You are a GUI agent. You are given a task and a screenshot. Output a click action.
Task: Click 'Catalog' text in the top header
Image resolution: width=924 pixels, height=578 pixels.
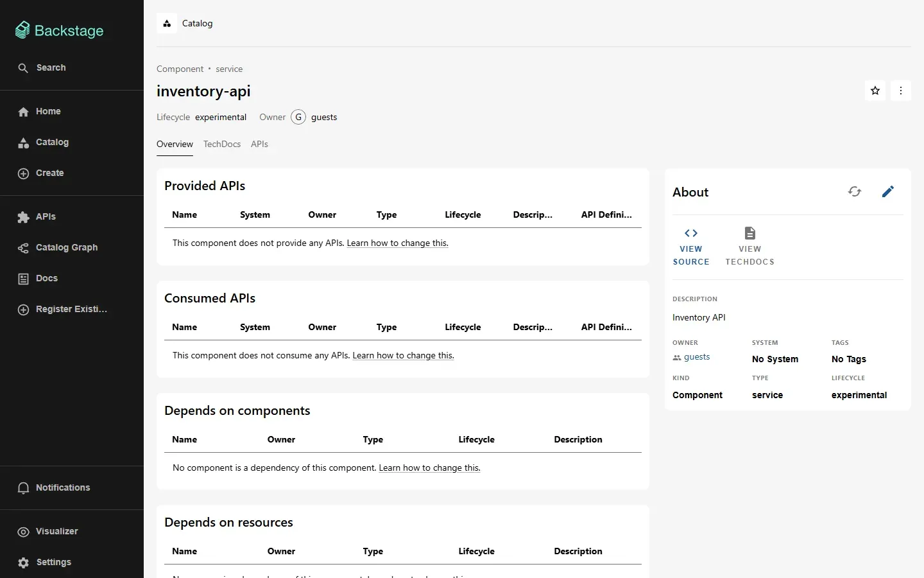[197, 23]
